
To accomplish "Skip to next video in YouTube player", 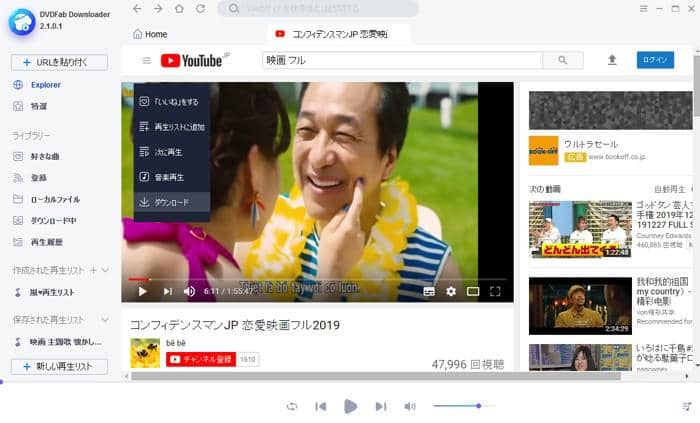I will 167,291.
